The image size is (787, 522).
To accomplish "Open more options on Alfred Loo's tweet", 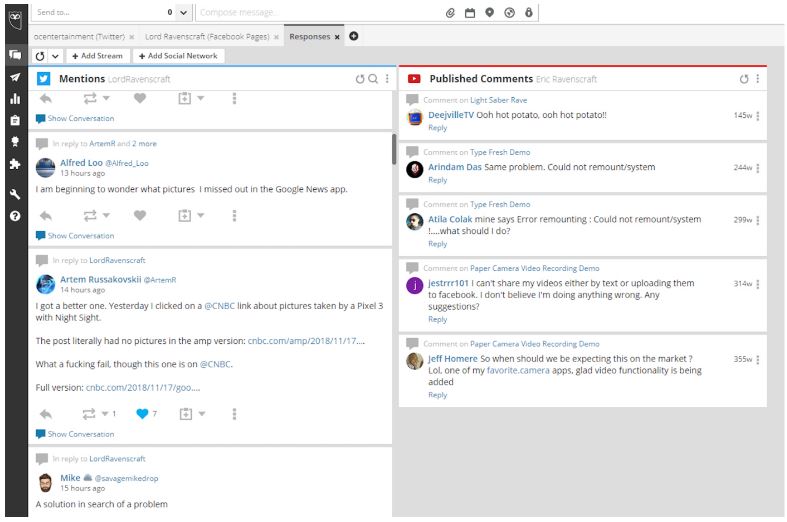I will click(234, 216).
